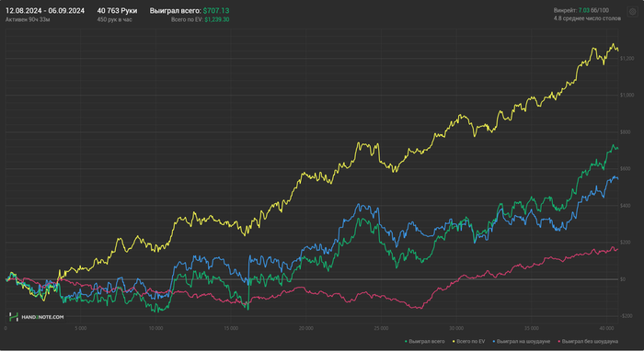Click 'Активен 90ч 33м' activity text
Image resolution: width=644 pixels, height=351 pixels.
tap(28, 19)
